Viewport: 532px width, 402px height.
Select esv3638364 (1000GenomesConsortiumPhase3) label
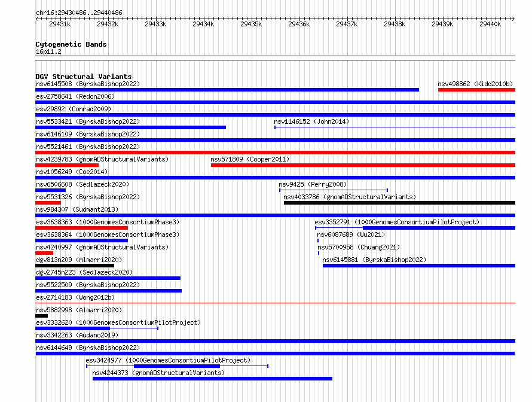[x=108, y=234]
